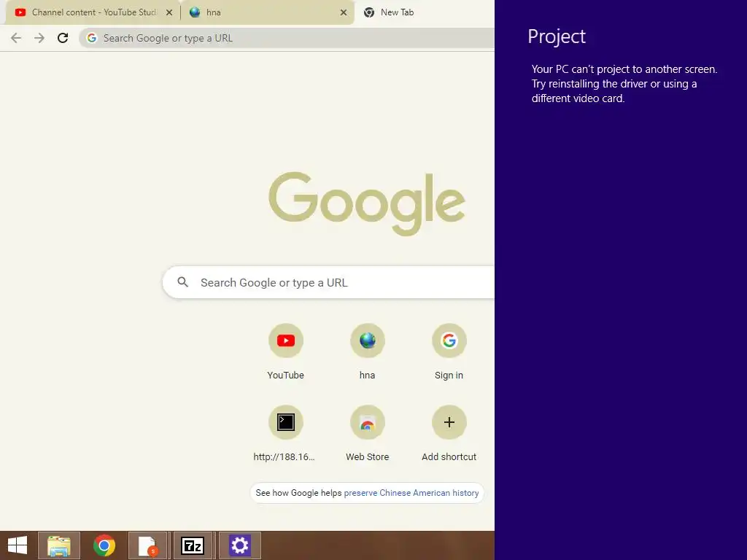Screen dimensions: 747x560
Task: Click the "Your PC can't project" message
Action: point(624,84)
